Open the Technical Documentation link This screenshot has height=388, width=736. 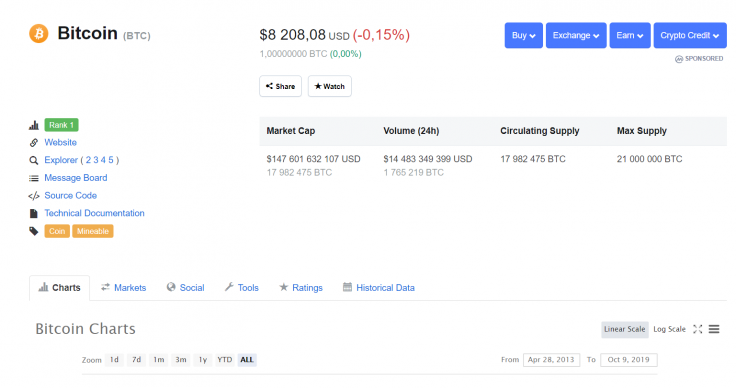[x=94, y=213]
